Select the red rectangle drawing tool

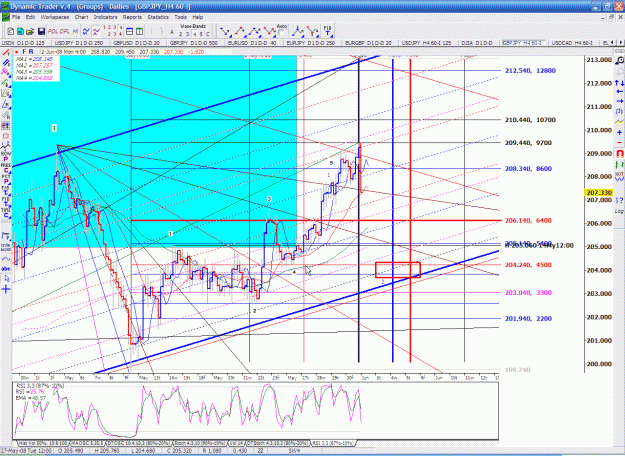point(6,136)
